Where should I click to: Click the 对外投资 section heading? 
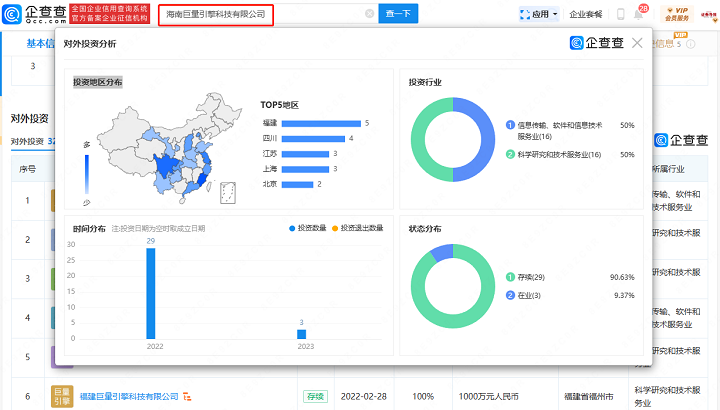[30, 118]
